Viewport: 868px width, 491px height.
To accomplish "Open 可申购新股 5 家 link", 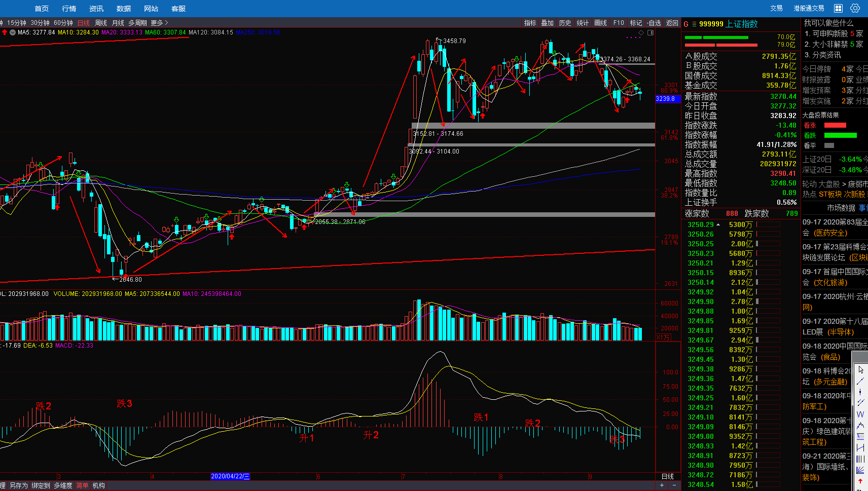I will coord(834,33).
